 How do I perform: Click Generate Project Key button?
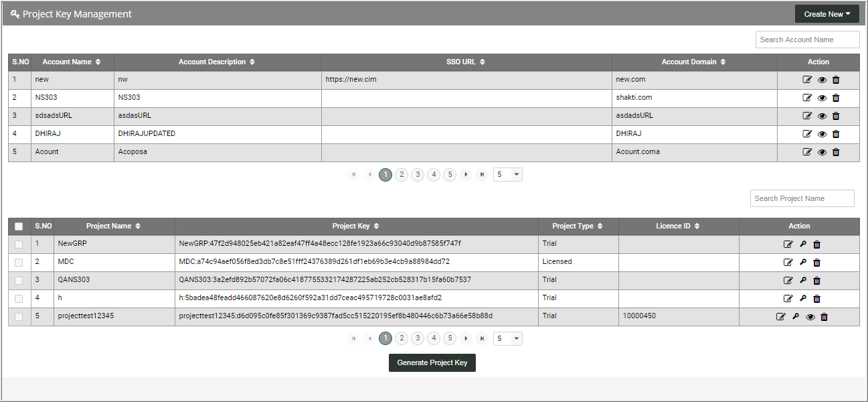[432, 362]
